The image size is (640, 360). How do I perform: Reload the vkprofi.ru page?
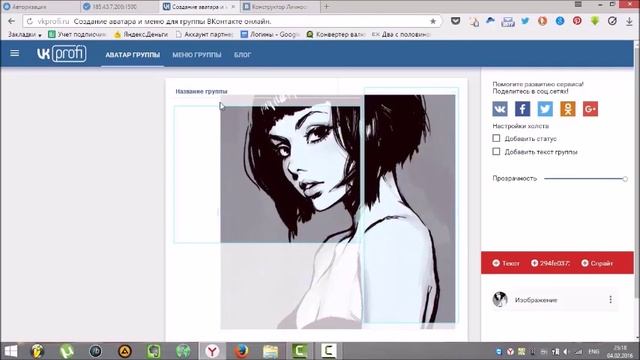pos(30,21)
